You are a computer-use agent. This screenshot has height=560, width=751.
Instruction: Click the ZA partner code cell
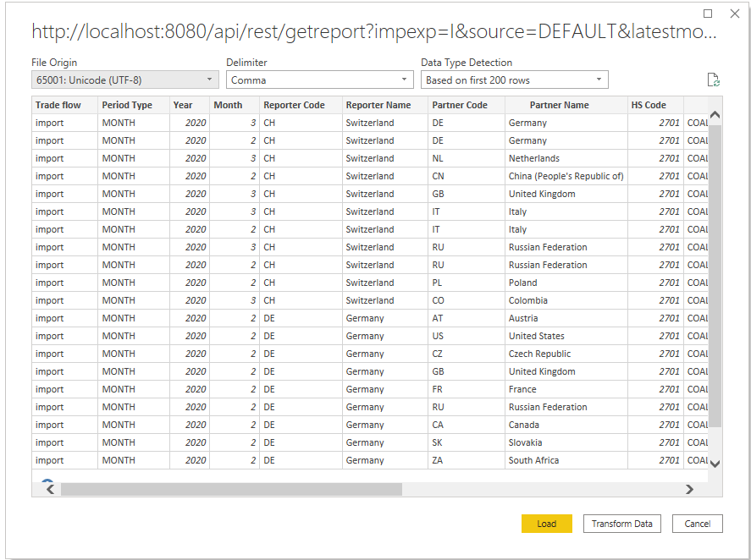[467, 460]
